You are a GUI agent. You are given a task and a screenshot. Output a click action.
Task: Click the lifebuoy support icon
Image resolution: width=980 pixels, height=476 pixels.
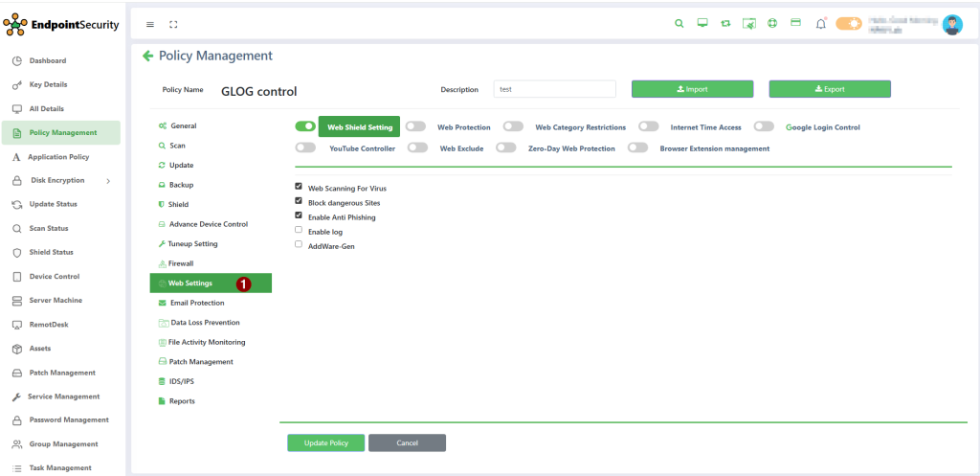[772, 24]
